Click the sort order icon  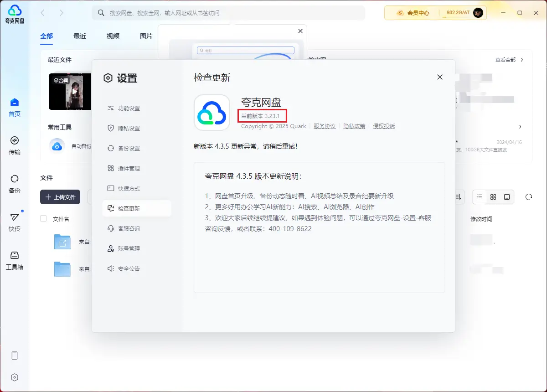coord(459,197)
